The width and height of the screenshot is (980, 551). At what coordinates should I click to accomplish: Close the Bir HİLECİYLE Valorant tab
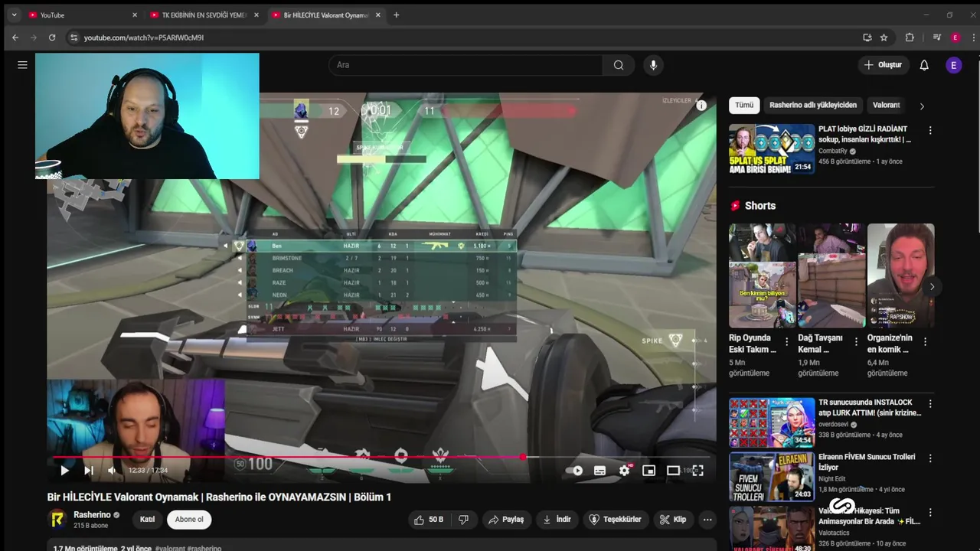pyautogui.click(x=377, y=15)
